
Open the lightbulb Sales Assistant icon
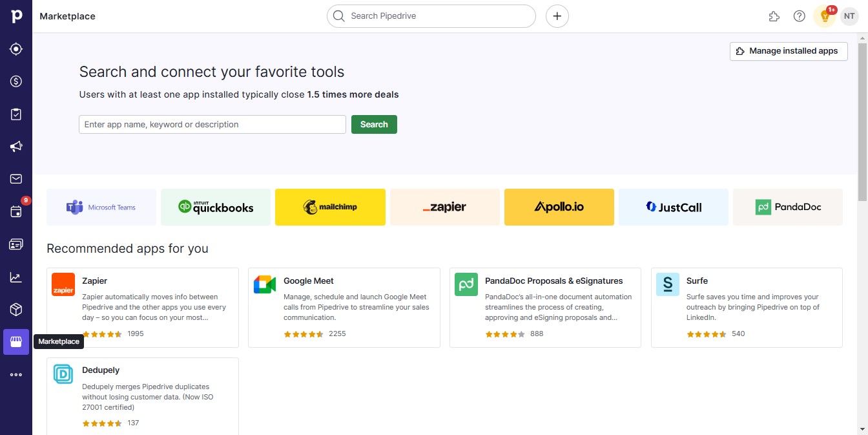click(825, 16)
